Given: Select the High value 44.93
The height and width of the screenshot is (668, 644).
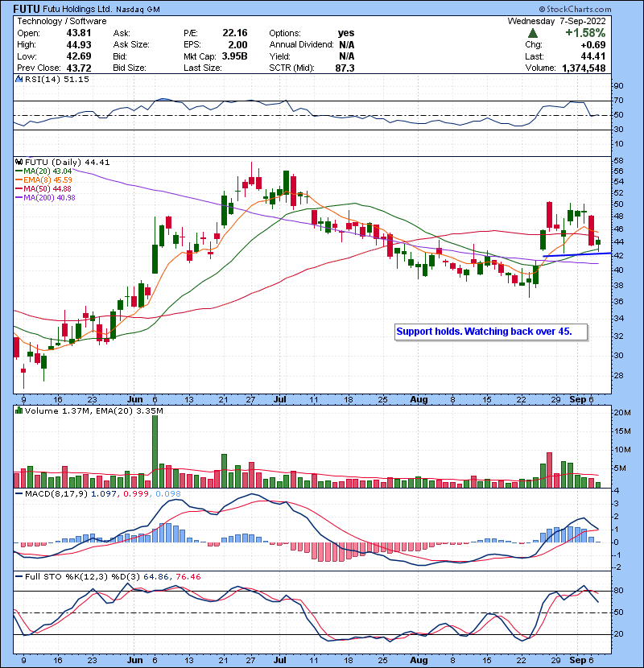Looking at the screenshot, I should (x=78, y=45).
